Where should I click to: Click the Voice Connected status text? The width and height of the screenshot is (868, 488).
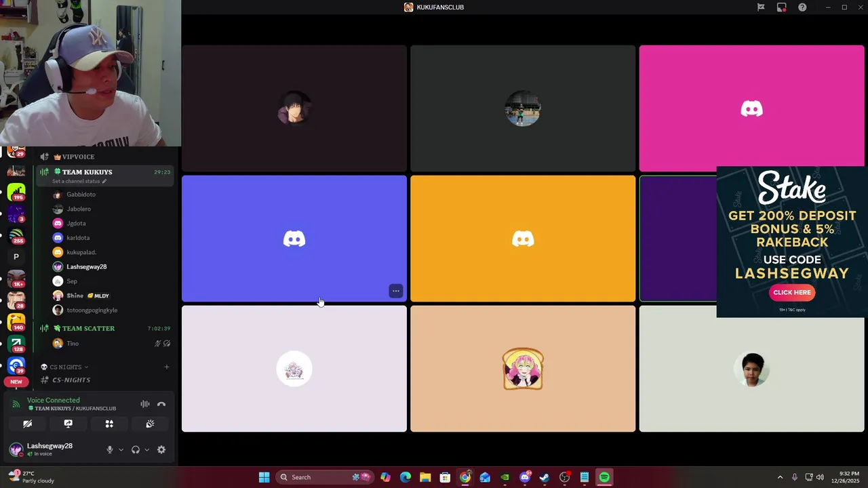point(53,400)
